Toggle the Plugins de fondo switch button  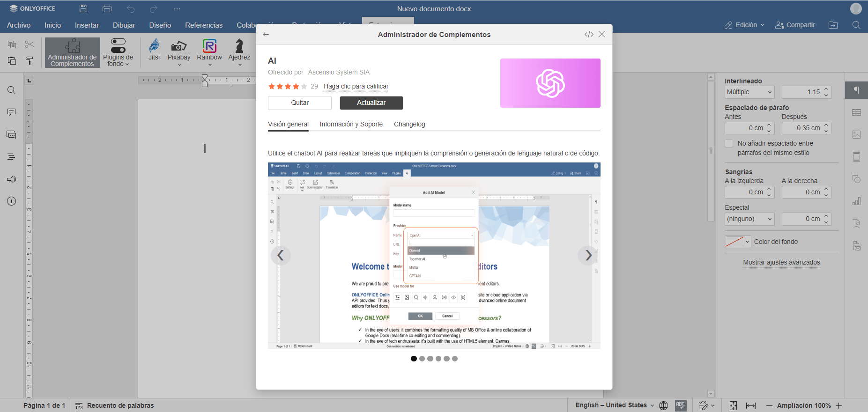(x=118, y=52)
